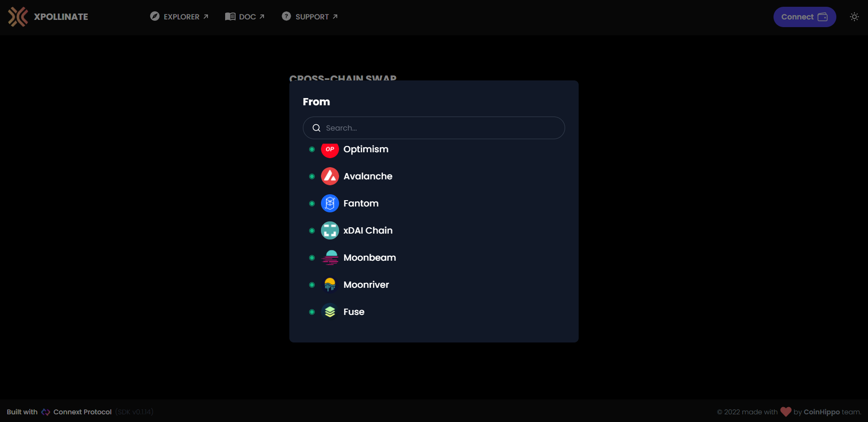Select the Avalanche chain icon

pyautogui.click(x=330, y=176)
